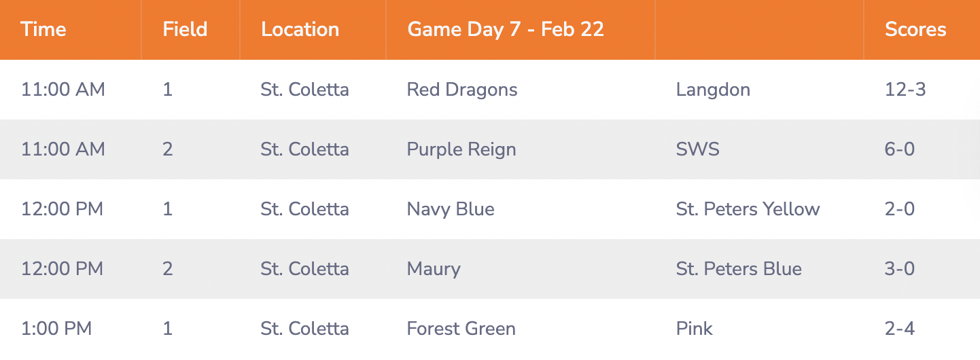980x360 pixels.
Task: Click the Langdon team name
Action: [713, 90]
